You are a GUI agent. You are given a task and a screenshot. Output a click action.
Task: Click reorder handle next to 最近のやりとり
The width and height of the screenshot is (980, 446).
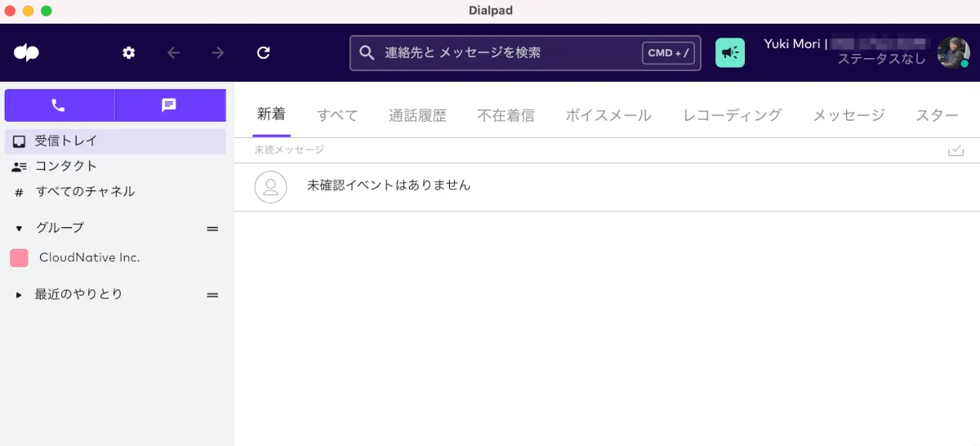213,295
